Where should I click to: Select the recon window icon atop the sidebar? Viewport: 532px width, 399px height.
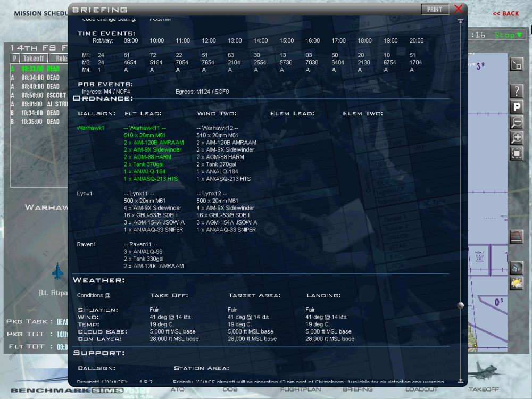(516, 65)
